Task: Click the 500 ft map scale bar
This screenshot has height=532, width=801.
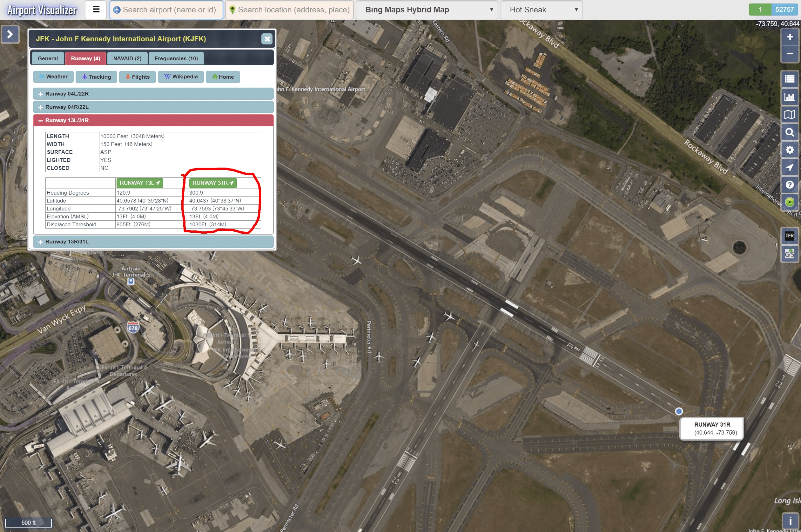Action: 28,522
